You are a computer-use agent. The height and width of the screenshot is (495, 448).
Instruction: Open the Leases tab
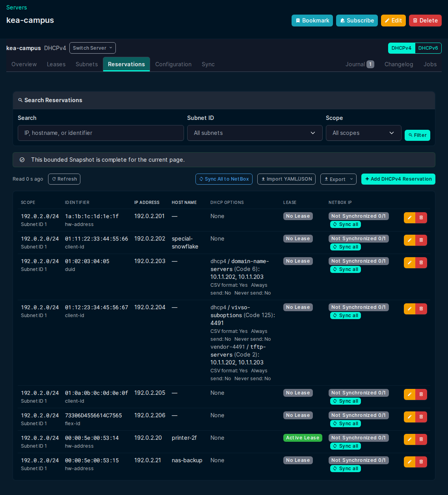pyautogui.click(x=56, y=64)
